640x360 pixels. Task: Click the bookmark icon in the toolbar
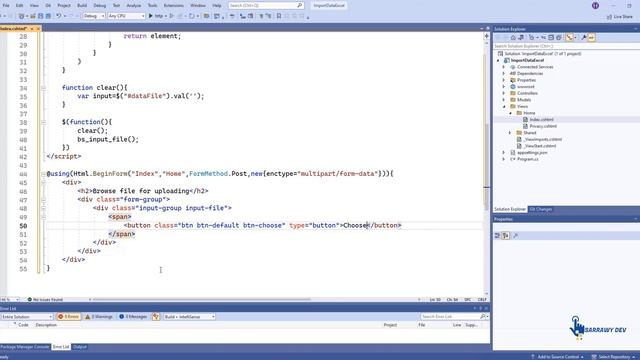tap(279, 16)
